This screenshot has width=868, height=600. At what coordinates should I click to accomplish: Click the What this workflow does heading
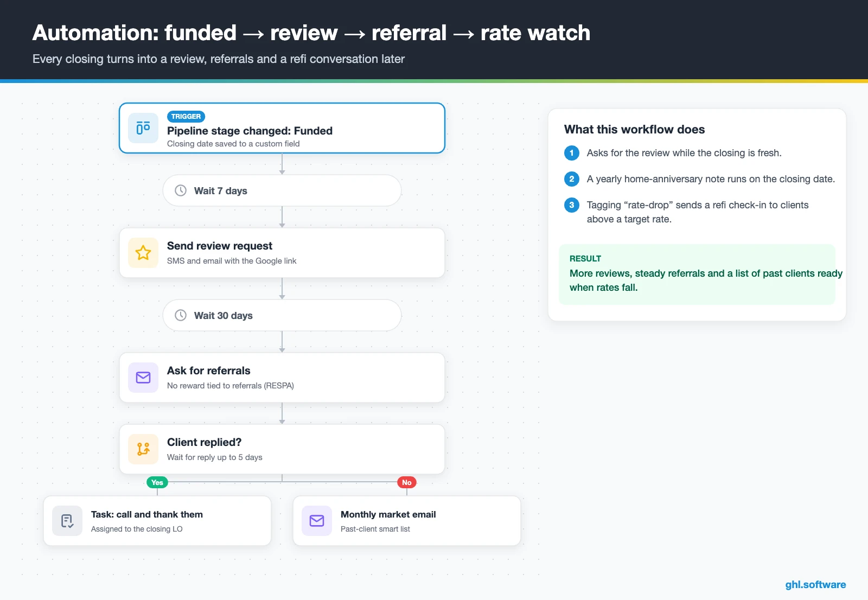[x=635, y=129]
